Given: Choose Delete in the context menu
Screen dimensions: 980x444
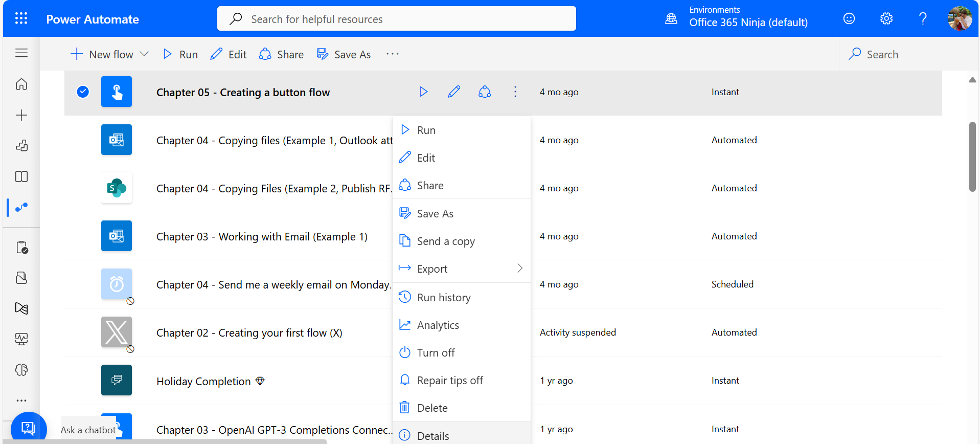Looking at the screenshot, I should [x=462, y=408].
